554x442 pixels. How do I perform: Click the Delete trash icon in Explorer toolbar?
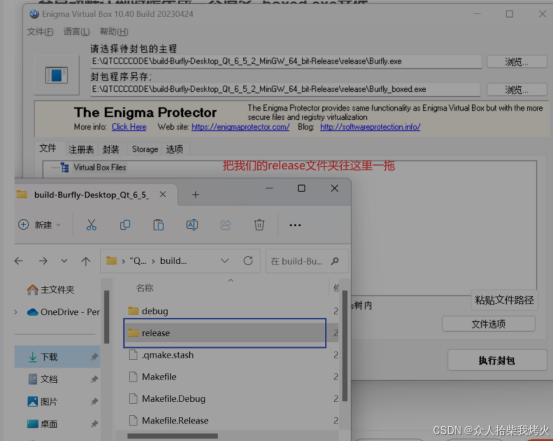click(259, 225)
